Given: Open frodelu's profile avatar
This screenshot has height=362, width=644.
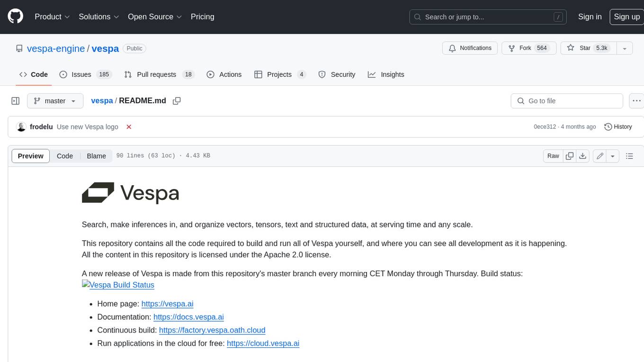Looking at the screenshot, I should [x=21, y=127].
